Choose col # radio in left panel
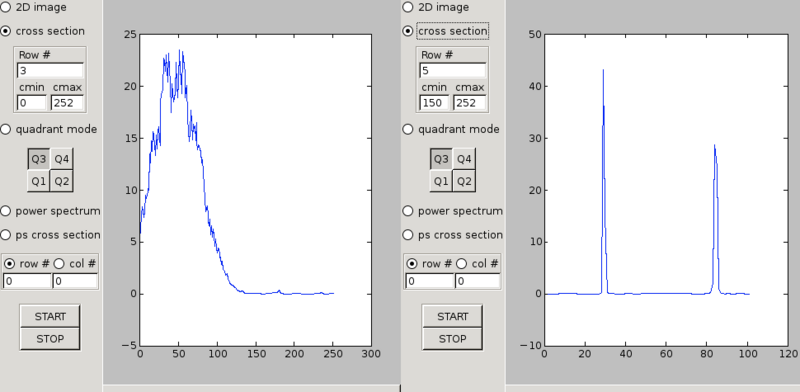Image resolution: width=800 pixels, height=392 pixels. (59, 264)
